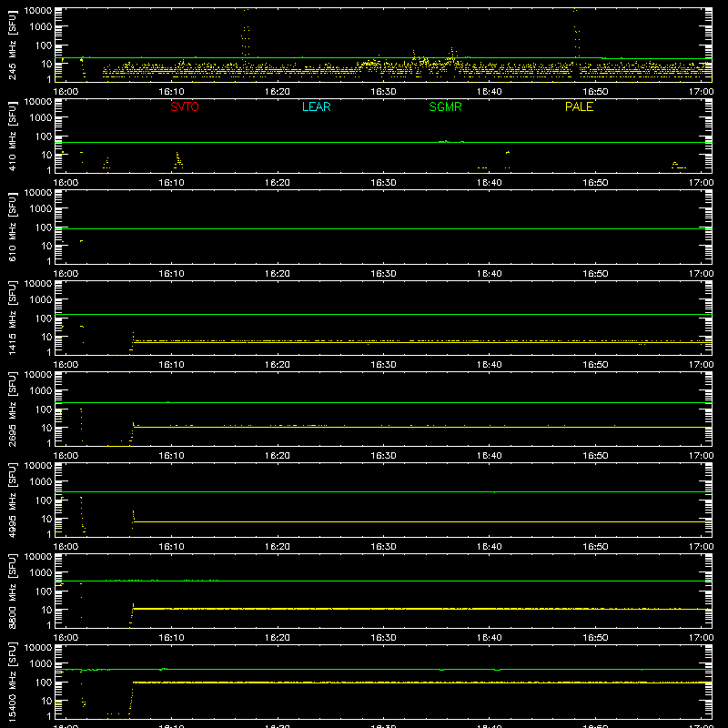Select the 1415 MHz [SFU] axis label
This screenshot has width=728, height=728.
click(x=13, y=318)
